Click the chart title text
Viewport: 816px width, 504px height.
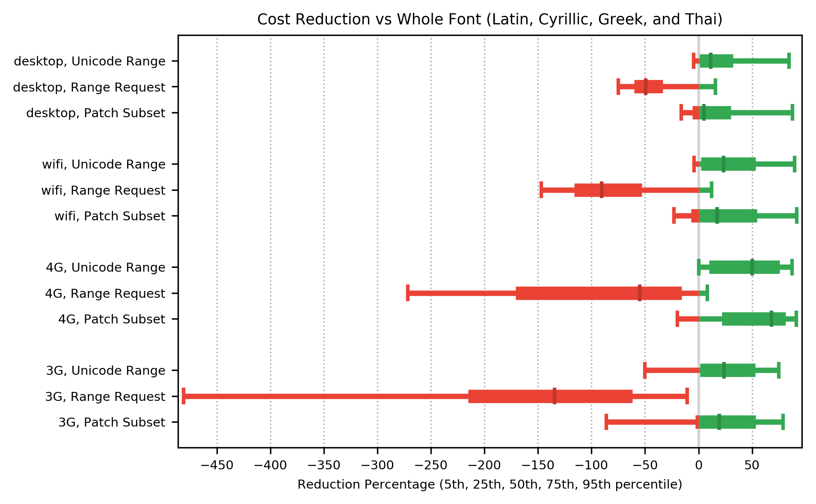490,20
